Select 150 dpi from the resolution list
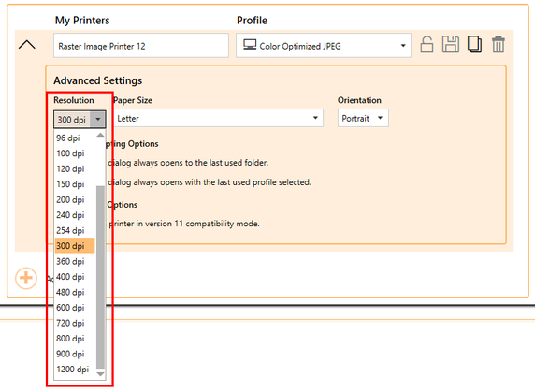The height and width of the screenshot is (392, 535). pos(75,184)
